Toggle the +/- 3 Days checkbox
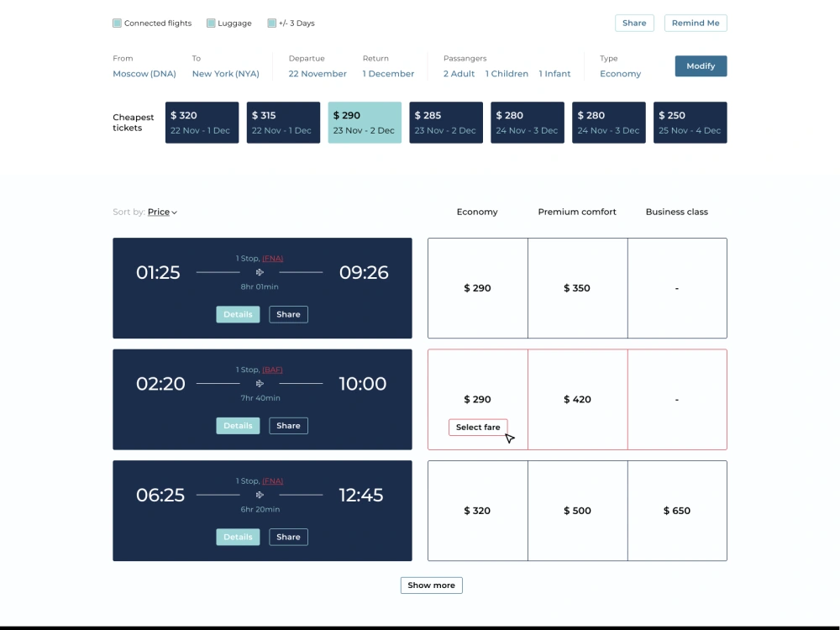Image resolution: width=840 pixels, height=630 pixels. (271, 23)
